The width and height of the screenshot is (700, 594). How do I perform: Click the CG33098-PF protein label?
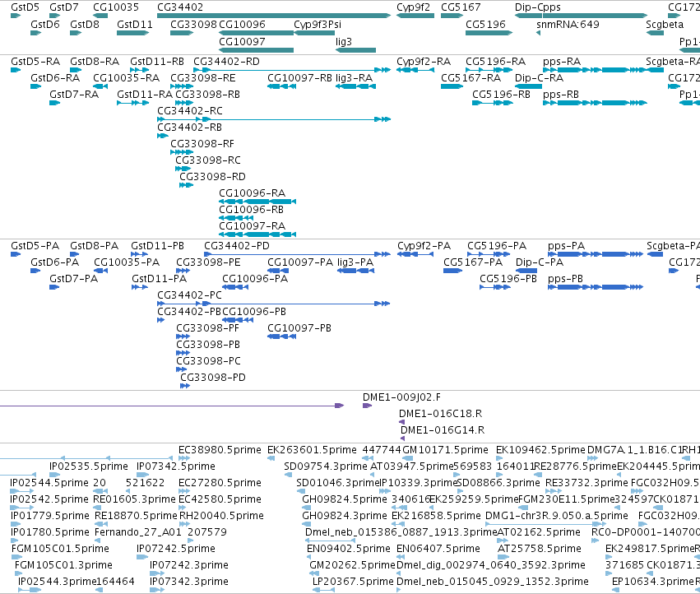(x=208, y=328)
